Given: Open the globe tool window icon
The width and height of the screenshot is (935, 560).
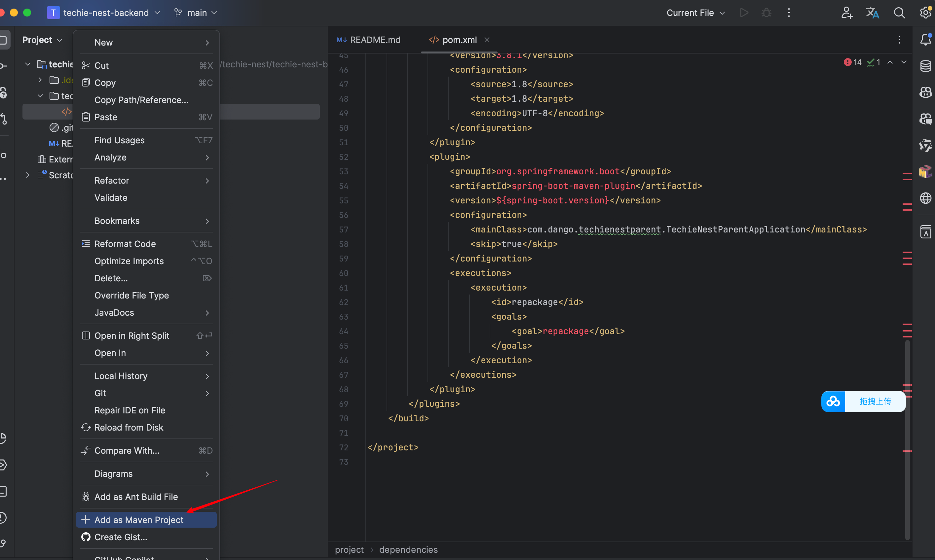Looking at the screenshot, I should (x=925, y=198).
